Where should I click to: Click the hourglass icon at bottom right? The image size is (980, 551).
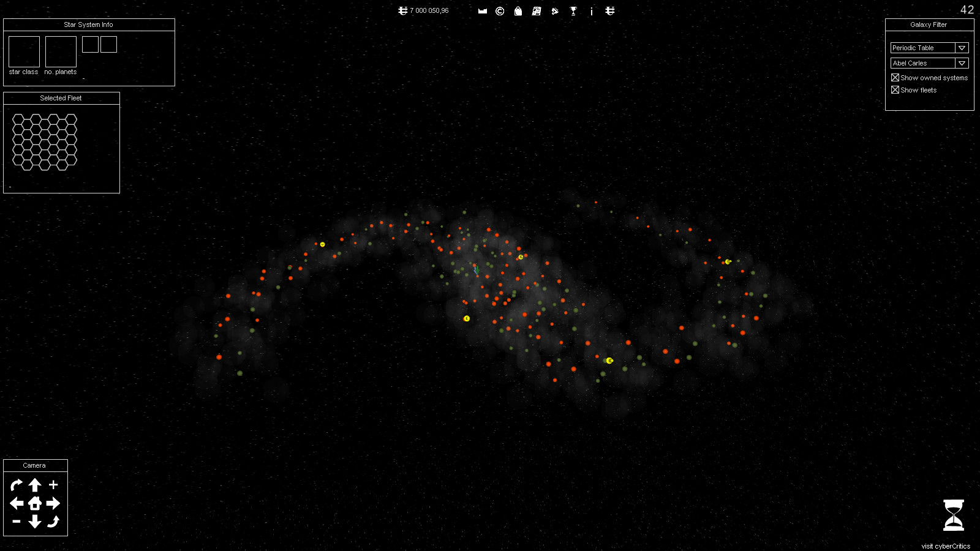coord(953,514)
